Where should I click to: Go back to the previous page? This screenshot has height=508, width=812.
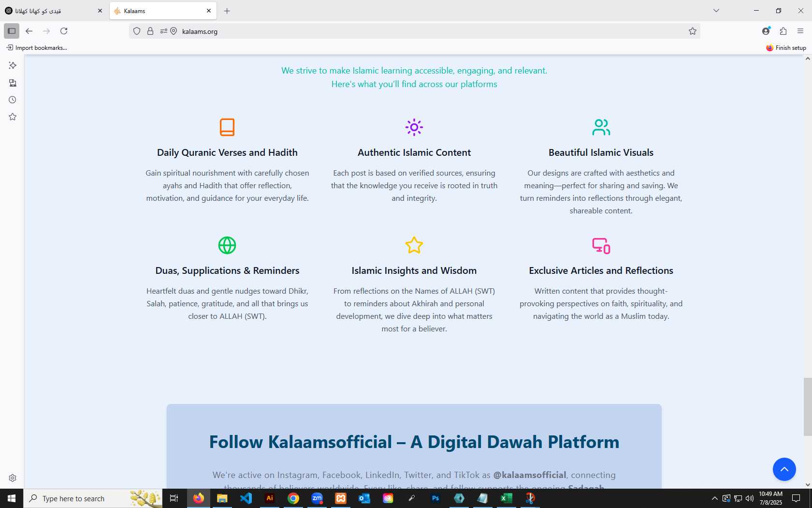click(29, 31)
